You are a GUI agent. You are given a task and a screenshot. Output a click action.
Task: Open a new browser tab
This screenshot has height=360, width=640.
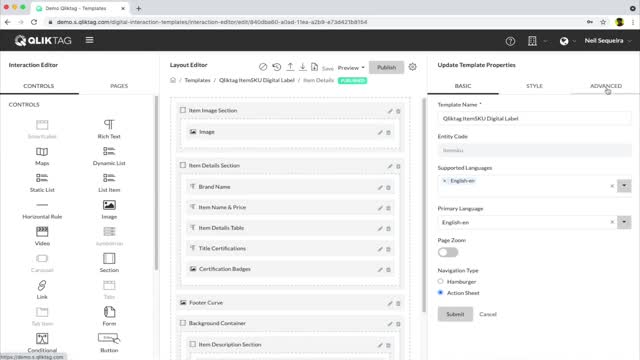point(138,8)
